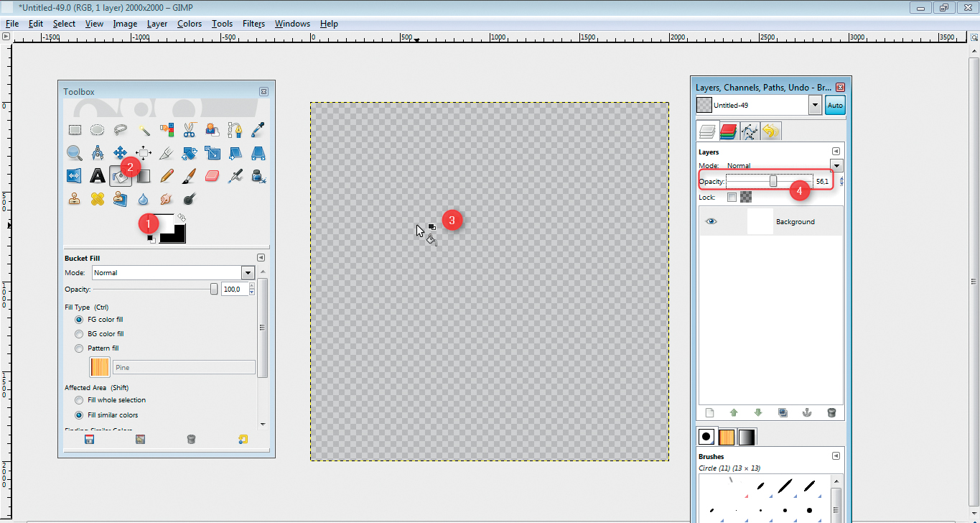Open the Select menu

click(x=64, y=24)
